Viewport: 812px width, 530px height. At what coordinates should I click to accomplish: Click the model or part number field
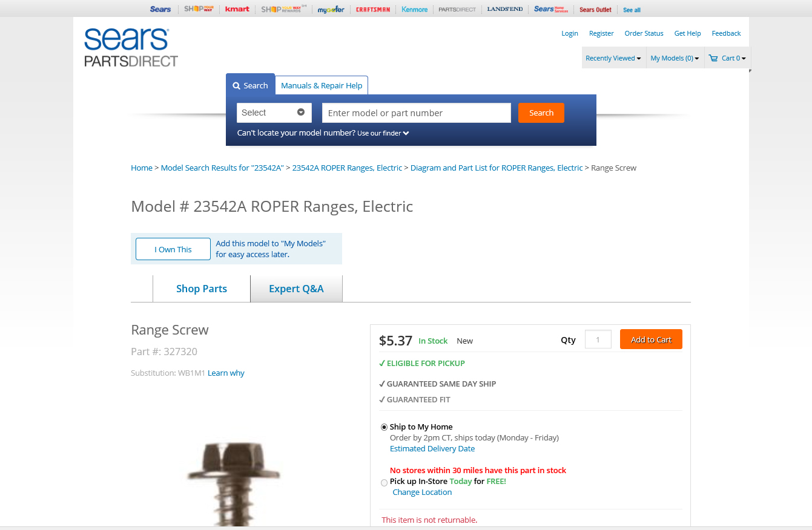click(x=417, y=113)
